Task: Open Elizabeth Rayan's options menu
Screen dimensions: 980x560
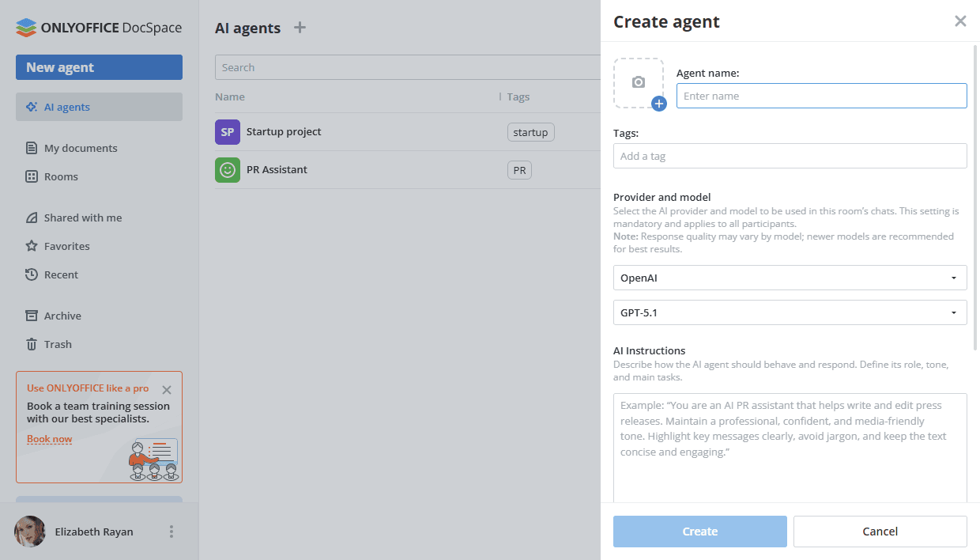Action: 171,532
